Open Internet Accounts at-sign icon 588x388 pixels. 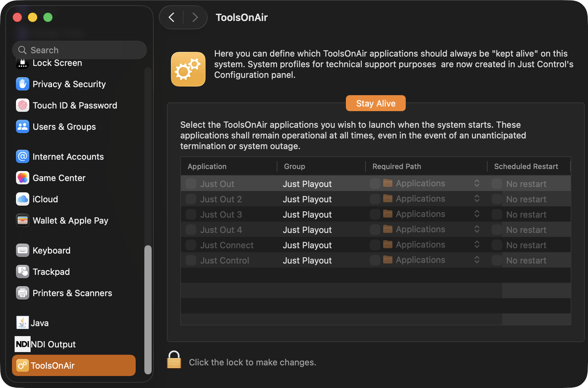tap(23, 157)
